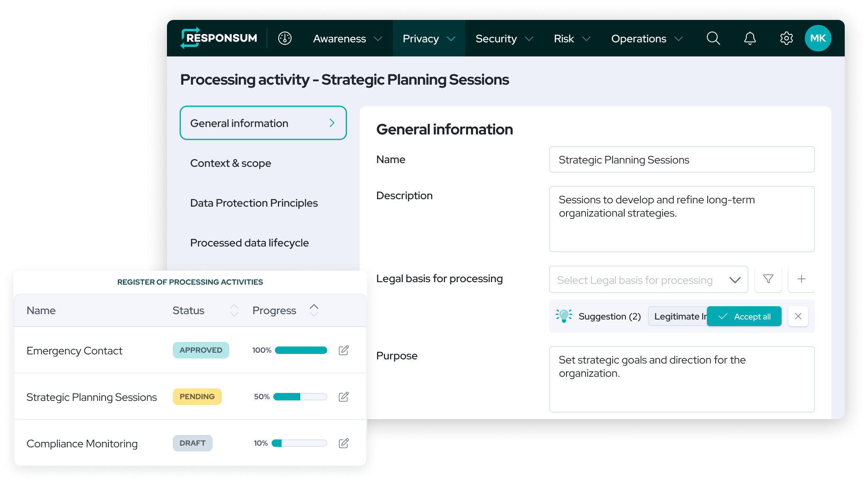Edit the Compliance Monitoring row
868x483 pixels.
pyautogui.click(x=344, y=443)
